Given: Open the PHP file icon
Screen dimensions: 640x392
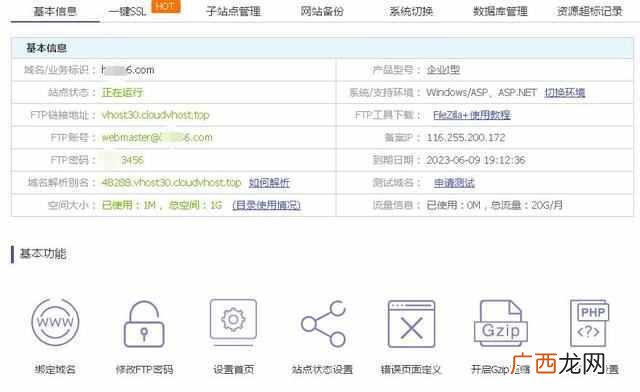Looking at the screenshot, I should [x=589, y=323].
